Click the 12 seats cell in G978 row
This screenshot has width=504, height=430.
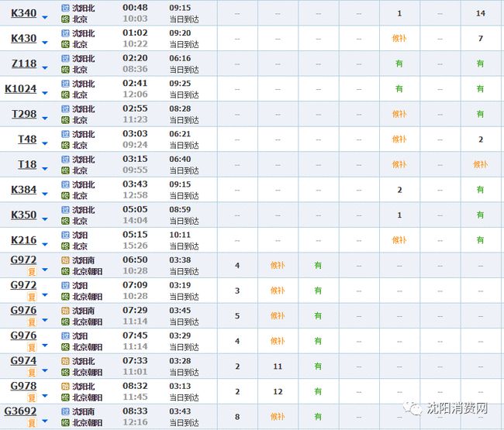tap(278, 392)
